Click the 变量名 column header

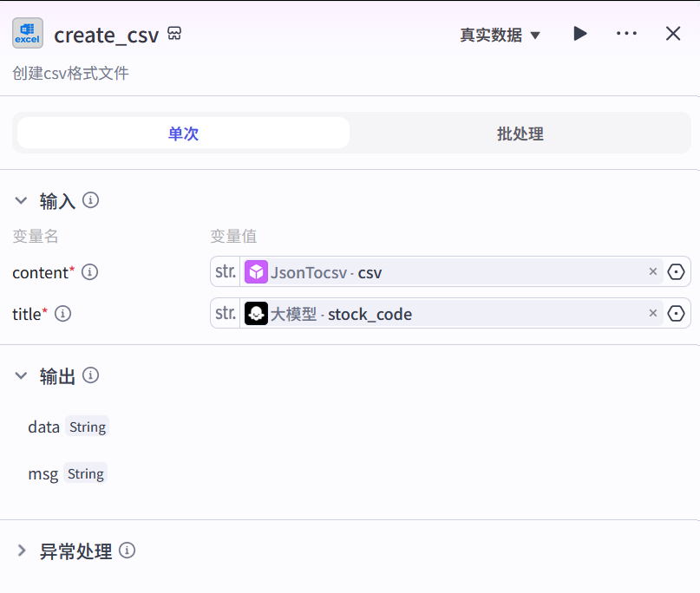coord(36,236)
